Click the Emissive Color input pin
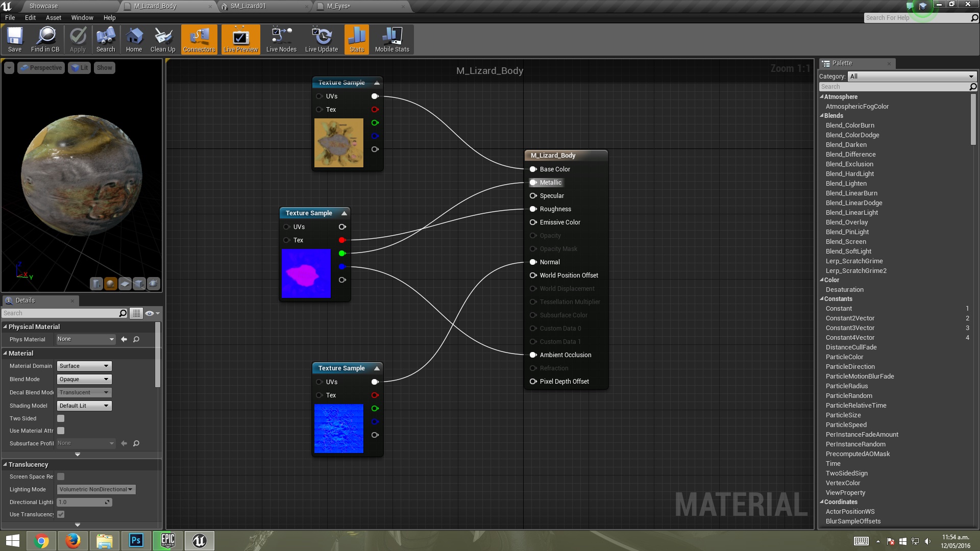980x551 pixels. coord(533,222)
